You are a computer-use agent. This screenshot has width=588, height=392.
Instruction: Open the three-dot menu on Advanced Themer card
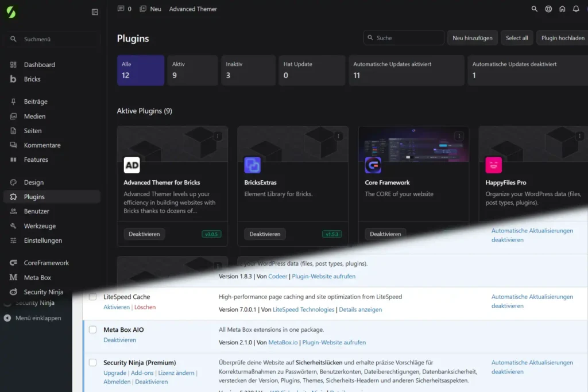pyautogui.click(x=218, y=136)
